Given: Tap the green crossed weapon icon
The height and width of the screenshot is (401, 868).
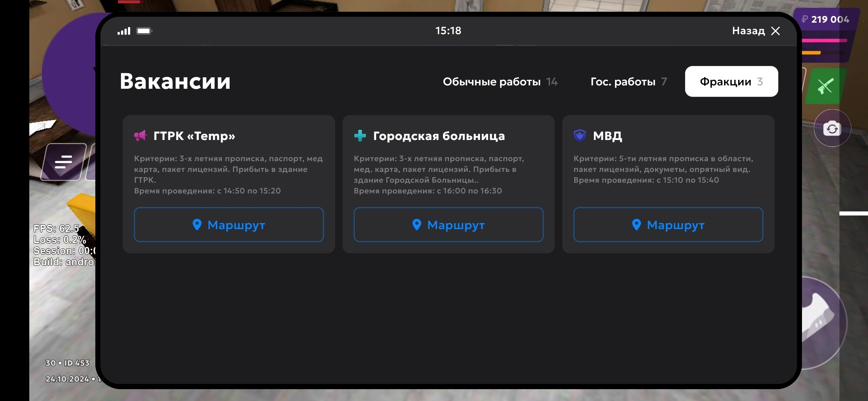Looking at the screenshot, I should point(825,87).
